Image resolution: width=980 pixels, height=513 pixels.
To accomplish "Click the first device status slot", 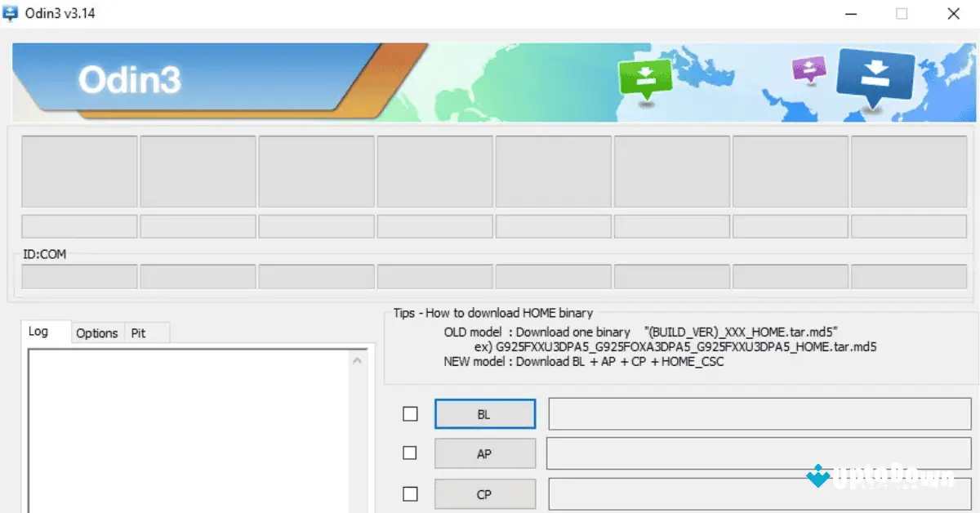I will click(x=78, y=172).
